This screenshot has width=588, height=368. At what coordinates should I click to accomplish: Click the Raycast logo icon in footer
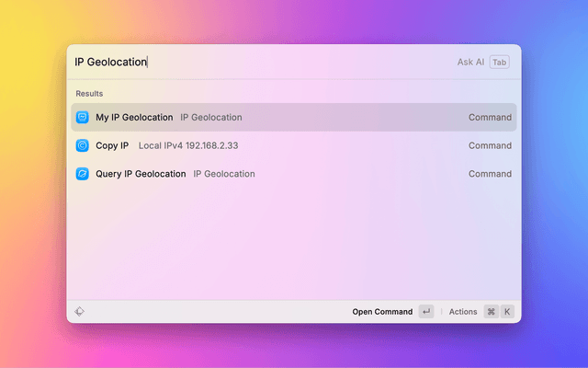80,312
